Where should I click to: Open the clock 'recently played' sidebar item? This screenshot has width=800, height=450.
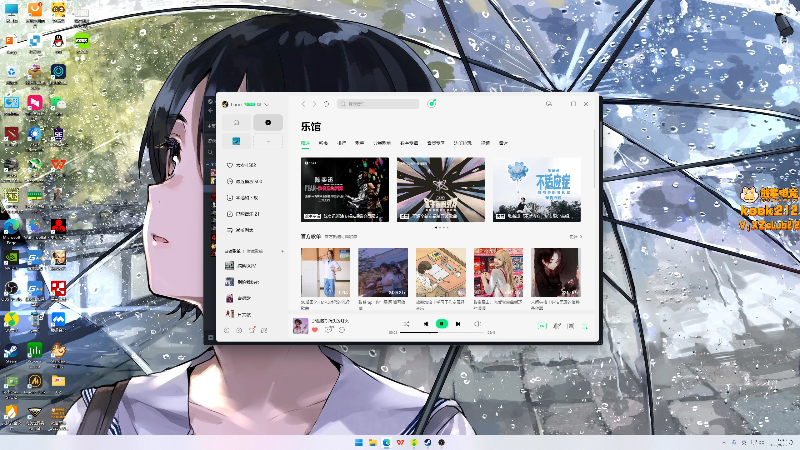(245, 182)
